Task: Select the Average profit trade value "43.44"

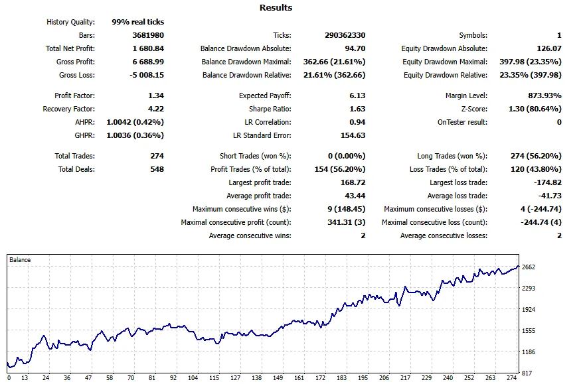Action: click(x=355, y=196)
